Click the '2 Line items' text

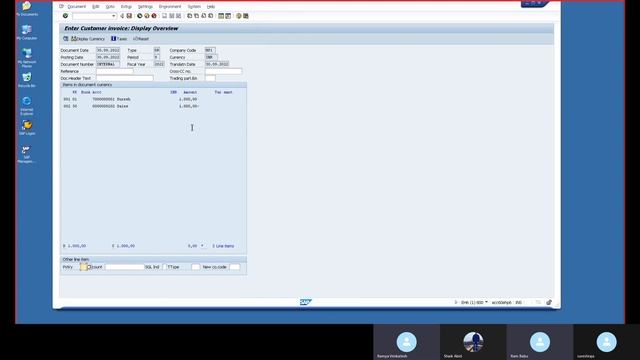(x=223, y=246)
